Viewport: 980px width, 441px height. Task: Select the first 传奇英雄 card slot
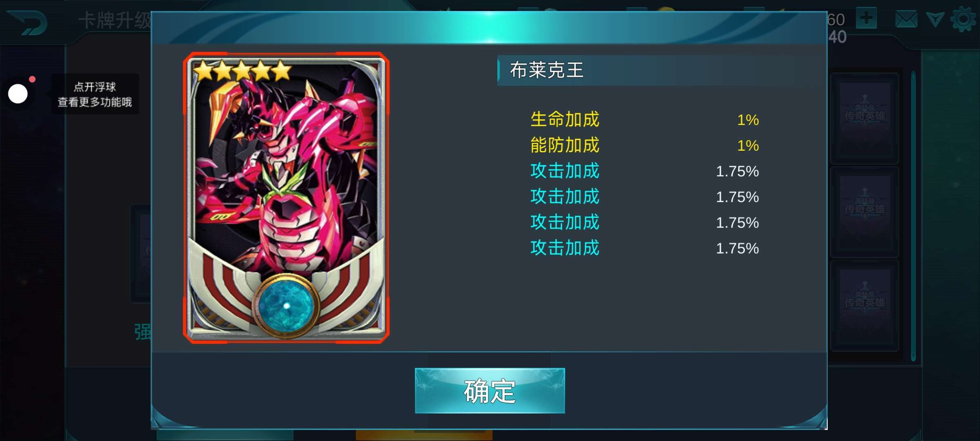click(865, 118)
